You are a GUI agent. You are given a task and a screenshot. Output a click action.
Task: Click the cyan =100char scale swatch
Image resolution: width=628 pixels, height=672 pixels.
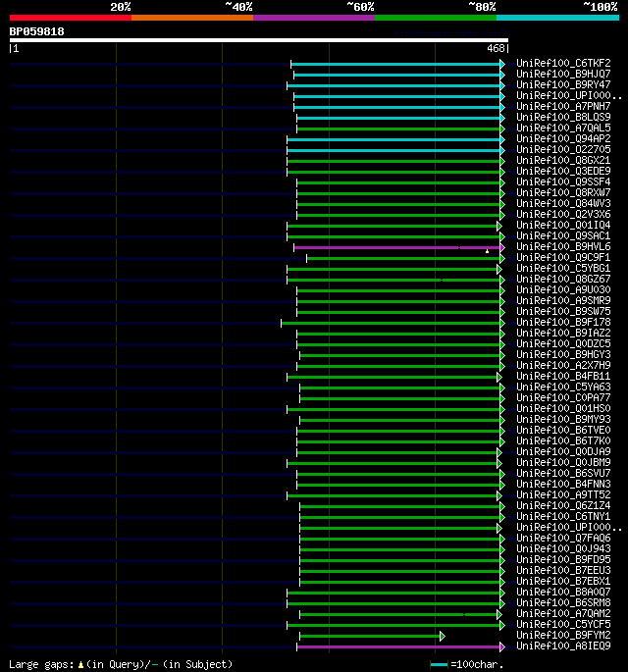point(439,665)
